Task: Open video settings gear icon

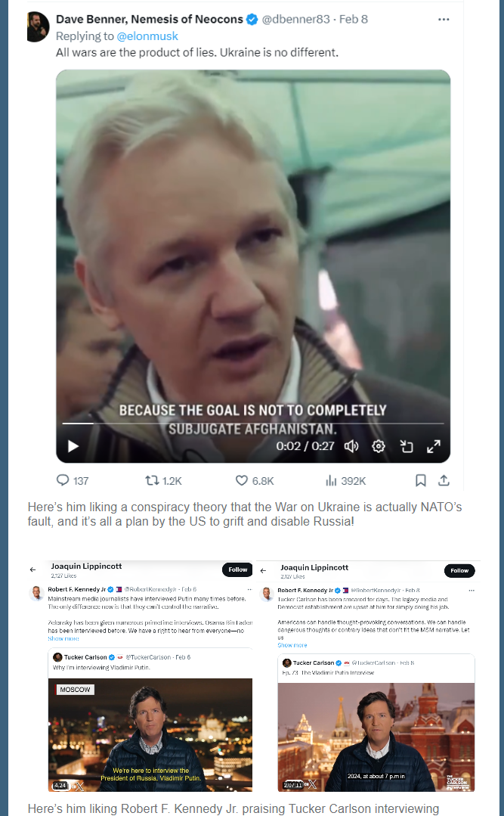Action: [379, 446]
